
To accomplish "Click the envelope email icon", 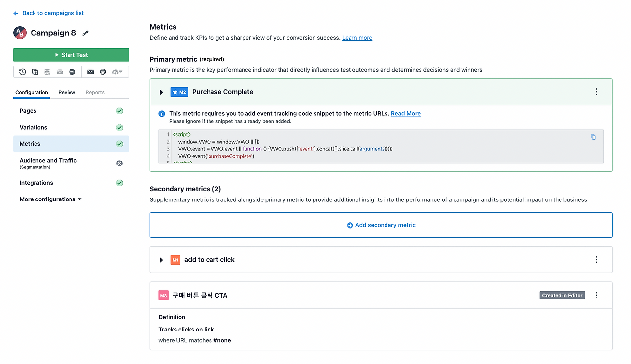I will 90,72.
